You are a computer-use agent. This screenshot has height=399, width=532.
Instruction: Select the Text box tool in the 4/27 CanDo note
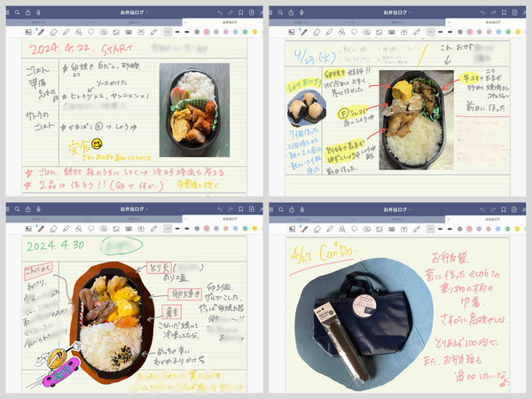pos(404,229)
